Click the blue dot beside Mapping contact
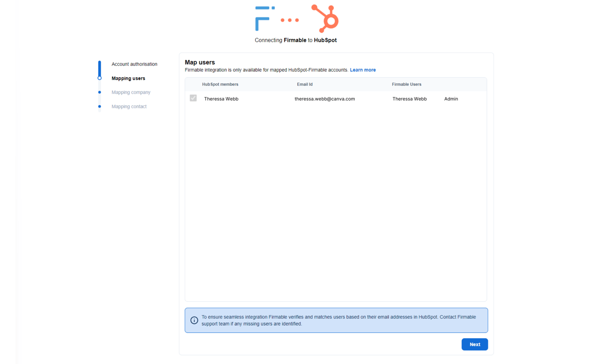591x364 pixels. 99,107
